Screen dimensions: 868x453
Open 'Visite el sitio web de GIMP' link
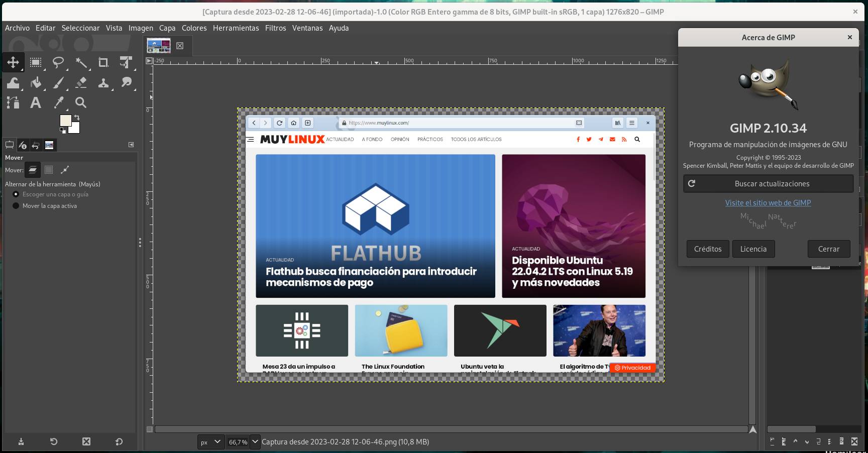768,203
